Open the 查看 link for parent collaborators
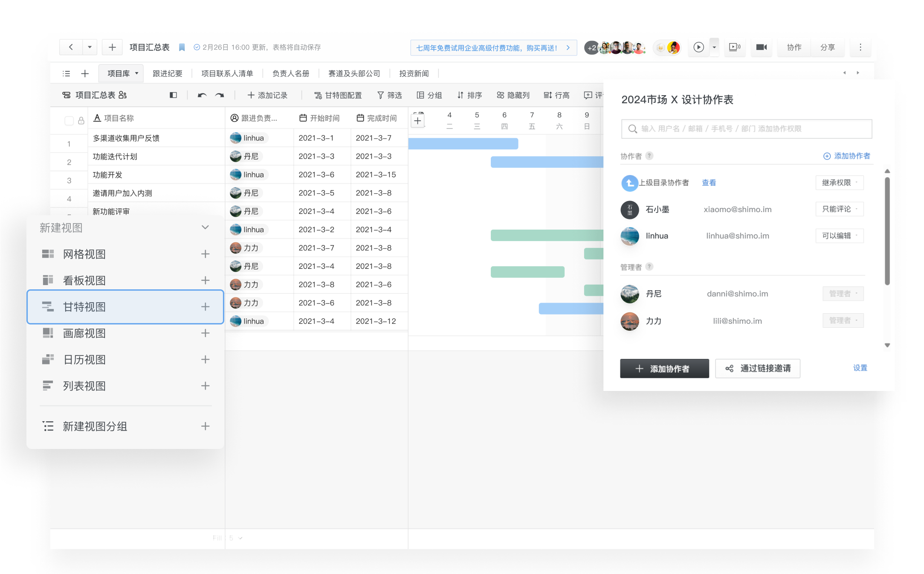This screenshot has height=574, width=924. (x=709, y=183)
